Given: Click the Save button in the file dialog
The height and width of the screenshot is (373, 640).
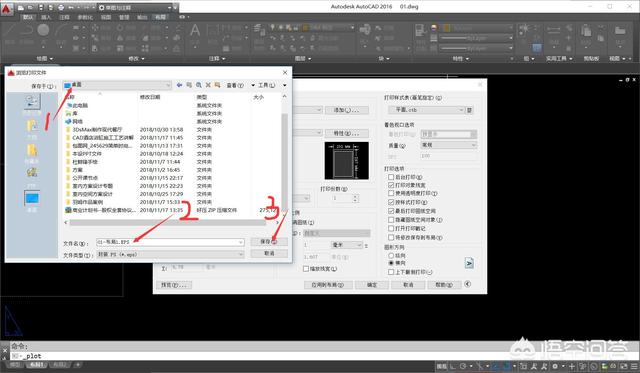Looking at the screenshot, I should click(269, 242).
